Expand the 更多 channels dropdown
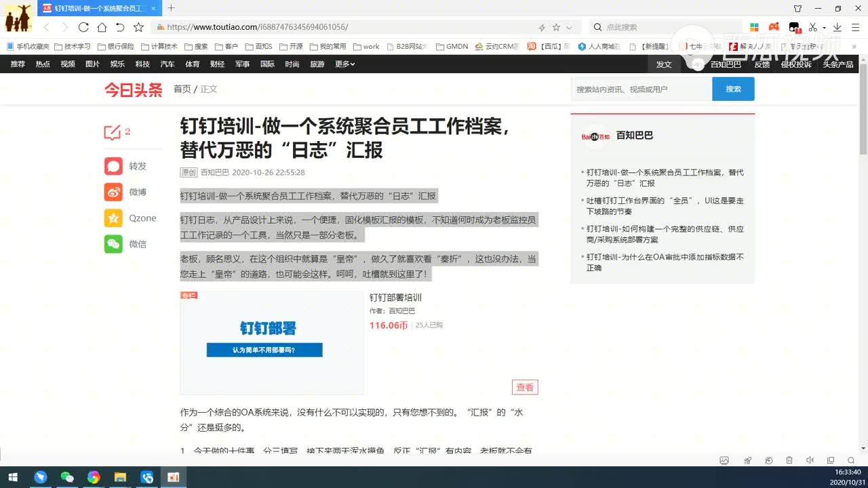Viewport: 868px width, 488px height. pyautogui.click(x=344, y=64)
